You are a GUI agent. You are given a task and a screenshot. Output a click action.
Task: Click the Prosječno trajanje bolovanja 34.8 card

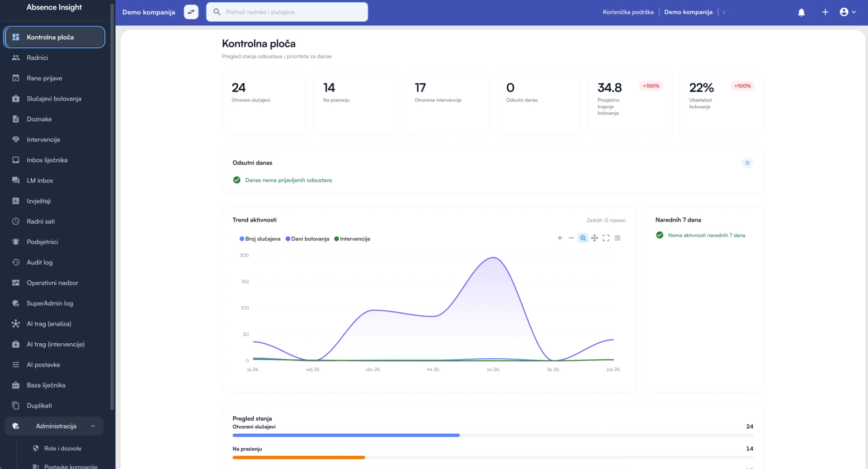pyautogui.click(x=630, y=104)
